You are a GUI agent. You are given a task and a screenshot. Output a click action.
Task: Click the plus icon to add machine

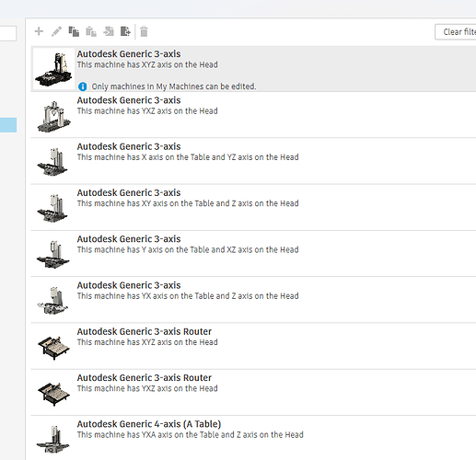coord(39,31)
